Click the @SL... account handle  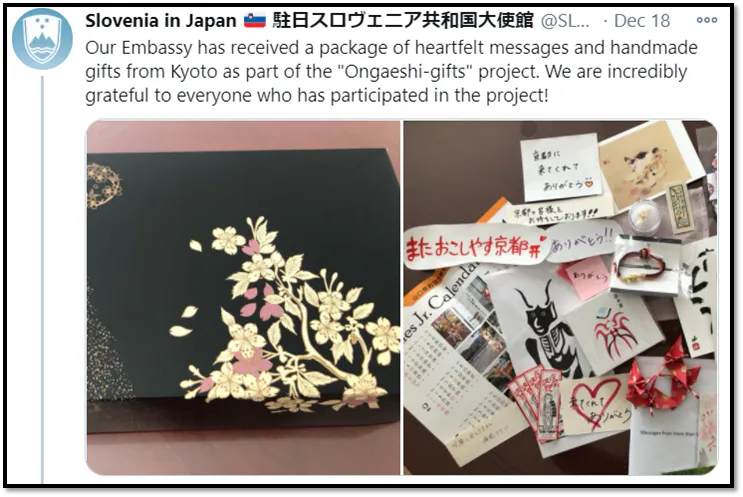click(564, 21)
